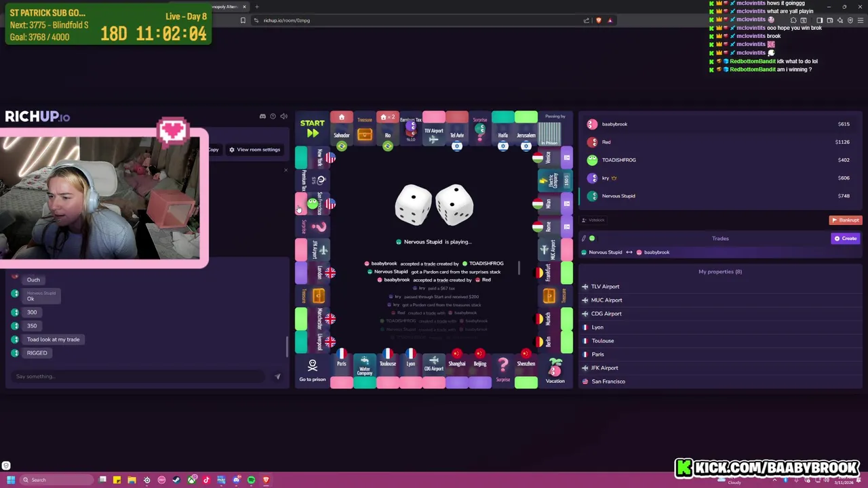Select player kry in the player list

[720, 178]
